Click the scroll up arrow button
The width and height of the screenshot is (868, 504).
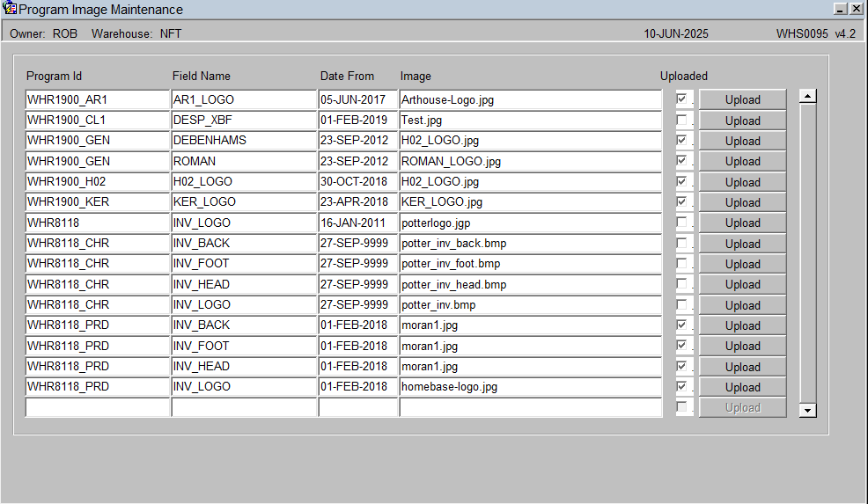pyautogui.click(x=807, y=96)
